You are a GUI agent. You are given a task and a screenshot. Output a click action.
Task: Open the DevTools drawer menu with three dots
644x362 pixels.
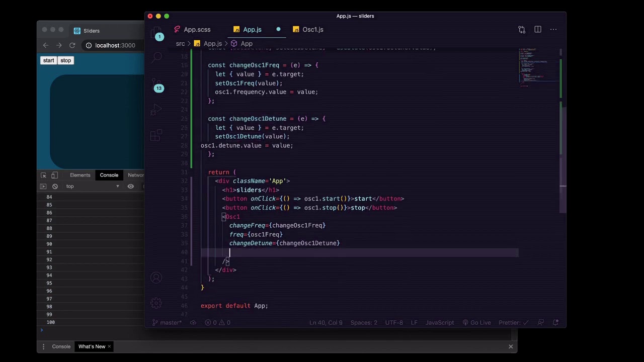tap(43, 346)
